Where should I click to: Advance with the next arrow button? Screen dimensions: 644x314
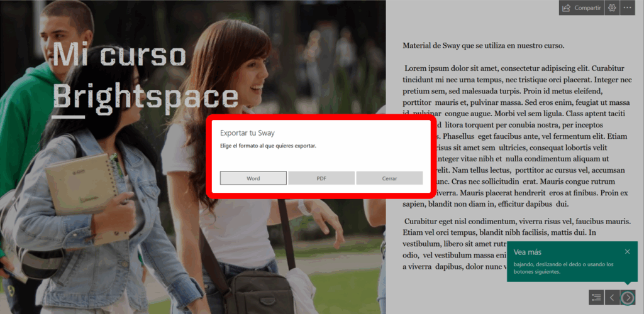(x=628, y=297)
